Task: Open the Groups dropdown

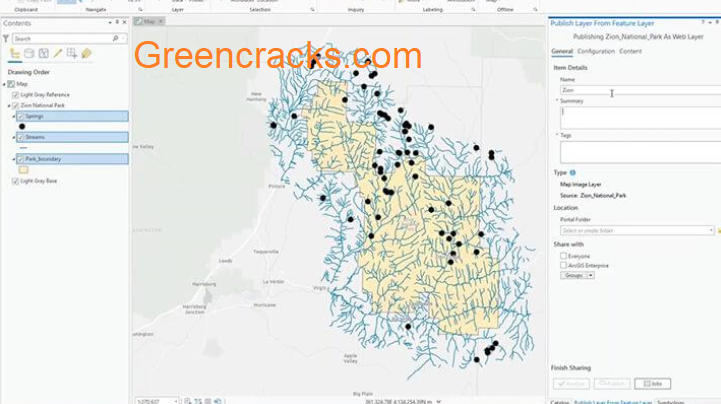Action: [x=591, y=275]
